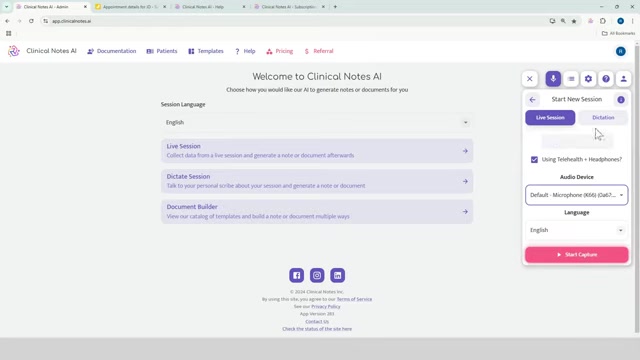The image size is (640, 360).
Task: Click the Start Capture button
Action: [x=576, y=255]
